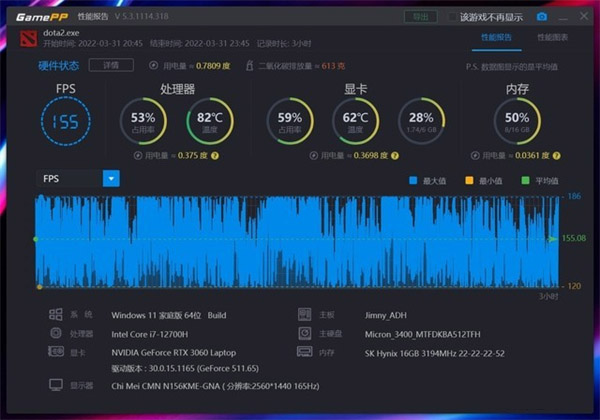
Task: Click the Dota 2 game icon
Action: click(29, 38)
